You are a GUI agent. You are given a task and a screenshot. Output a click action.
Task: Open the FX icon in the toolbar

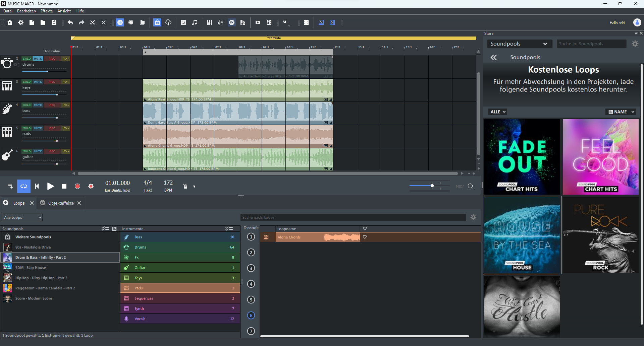232,22
